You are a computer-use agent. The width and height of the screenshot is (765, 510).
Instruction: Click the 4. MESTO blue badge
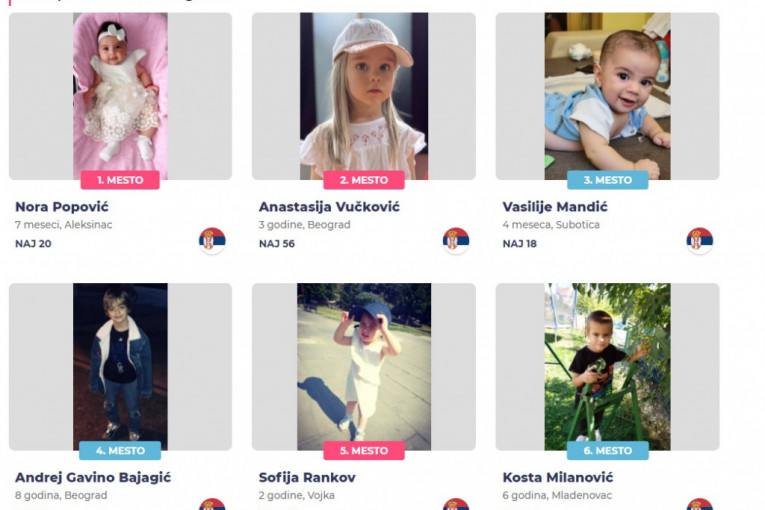[x=120, y=450]
